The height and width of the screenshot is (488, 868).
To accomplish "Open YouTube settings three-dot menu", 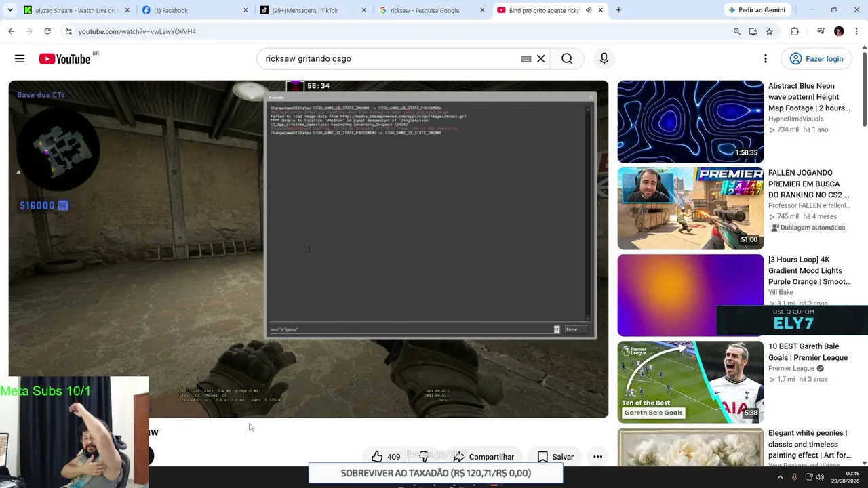I will click(766, 59).
